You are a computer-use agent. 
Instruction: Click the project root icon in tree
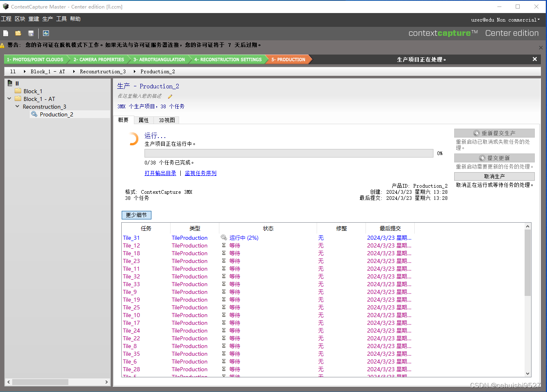point(10,83)
